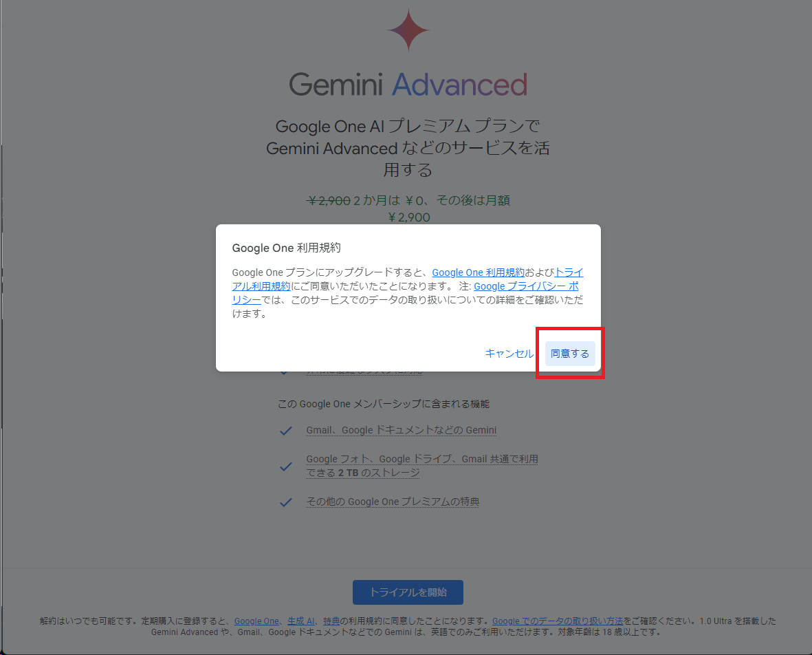
Task: Open Google でのデータの取り扱い方法 link
Action: point(557,621)
